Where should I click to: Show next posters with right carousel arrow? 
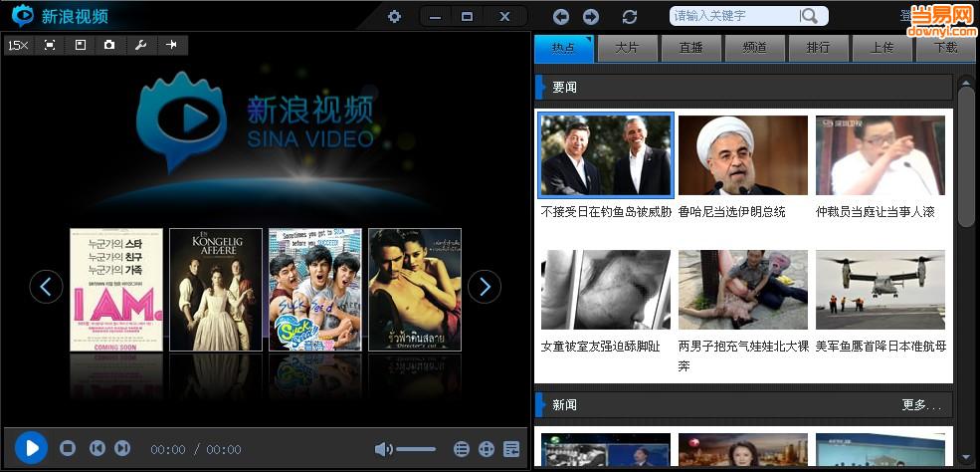click(x=485, y=287)
